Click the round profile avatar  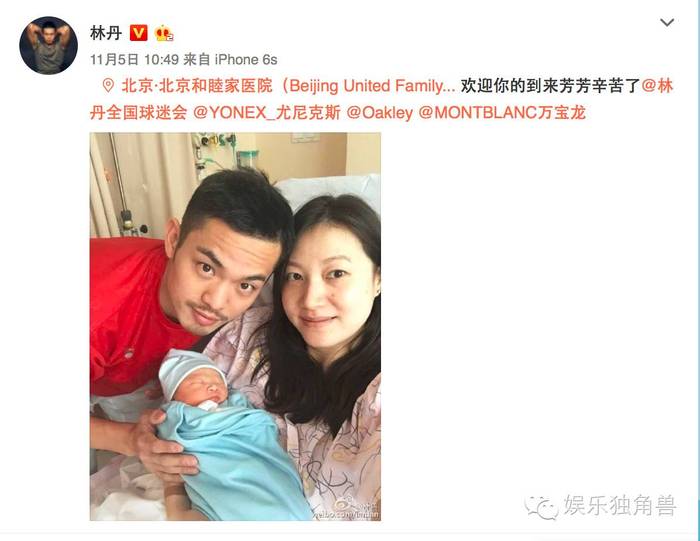(48, 45)
